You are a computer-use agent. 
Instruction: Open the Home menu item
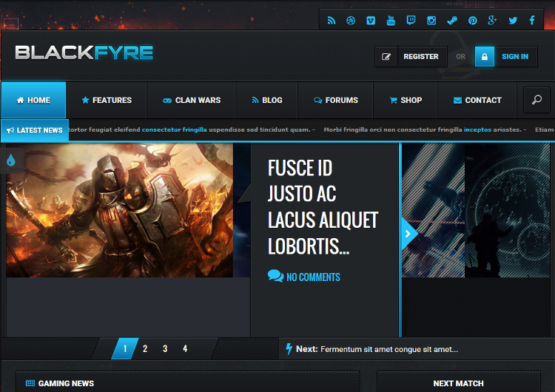tap(33, 100)
